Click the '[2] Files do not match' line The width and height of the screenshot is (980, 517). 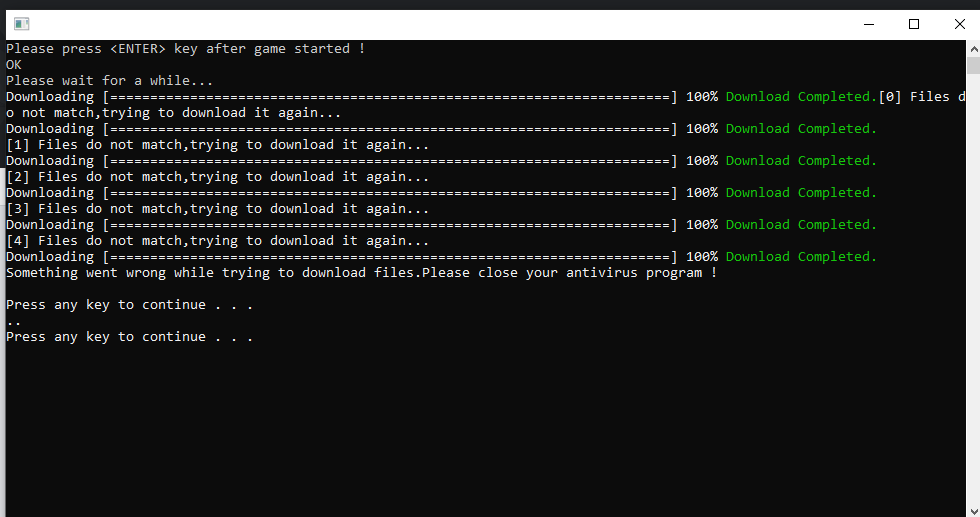pos(218,177)
